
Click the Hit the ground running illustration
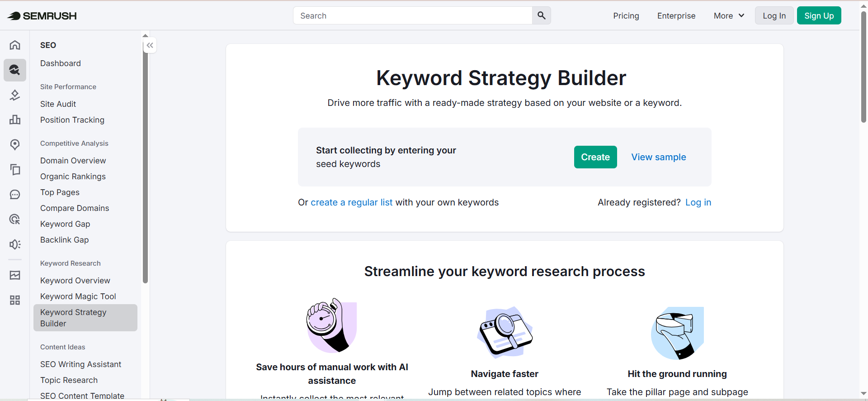pos(677,333)
